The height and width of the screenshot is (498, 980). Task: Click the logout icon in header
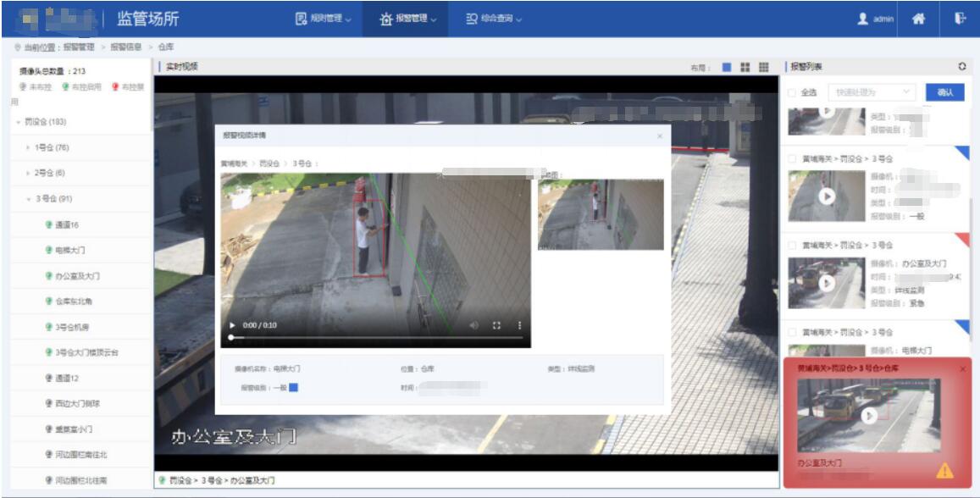(960, 18)
